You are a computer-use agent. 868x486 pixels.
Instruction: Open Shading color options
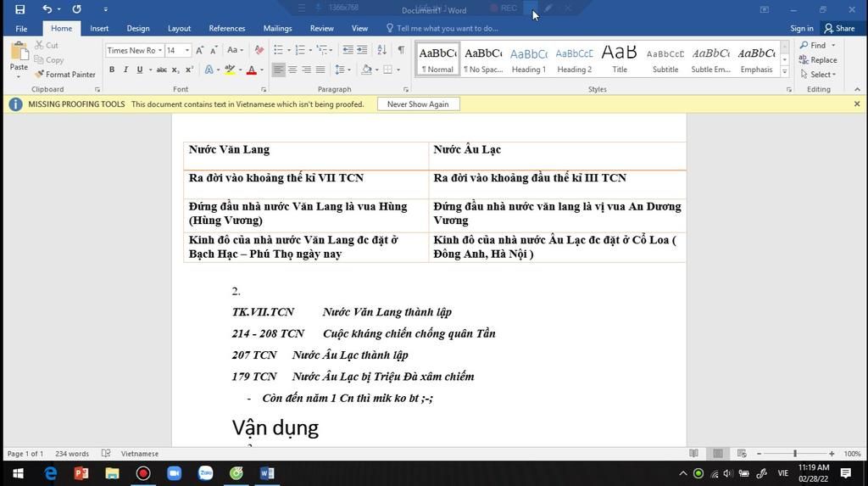coord(379,70)
